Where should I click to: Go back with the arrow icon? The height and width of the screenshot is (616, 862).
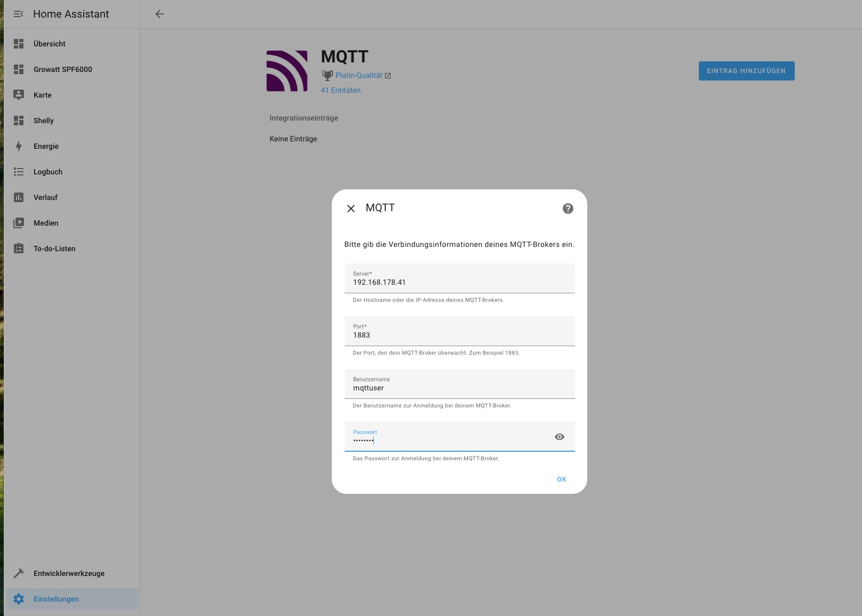tap(159, 14)
